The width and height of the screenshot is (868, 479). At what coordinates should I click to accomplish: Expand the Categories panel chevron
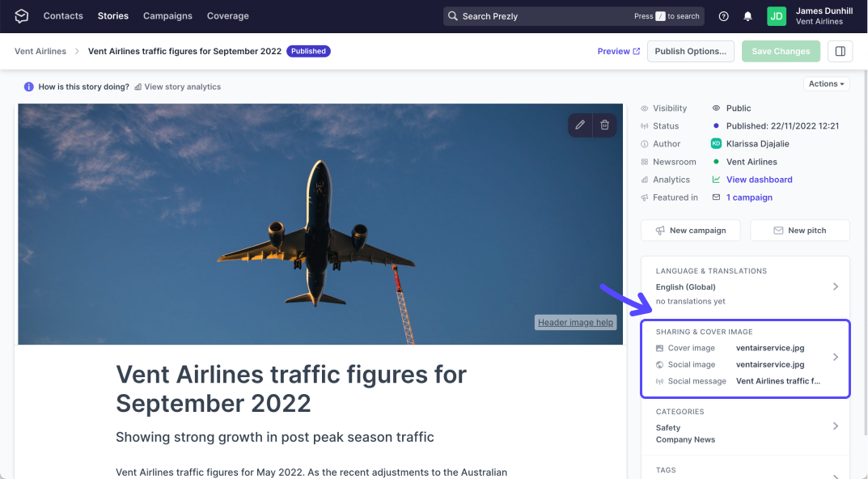pyautogui.click(x=836, y=426)
